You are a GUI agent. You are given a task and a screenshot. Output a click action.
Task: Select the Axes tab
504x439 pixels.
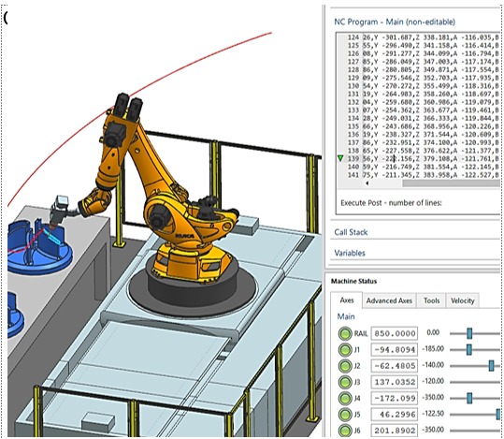347,300
